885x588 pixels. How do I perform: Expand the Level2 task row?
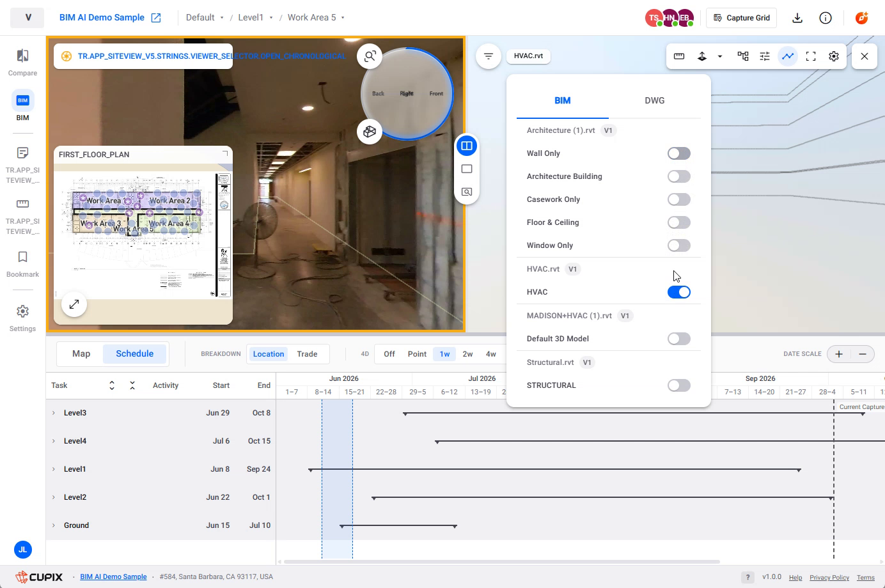[x=54, y=497]
